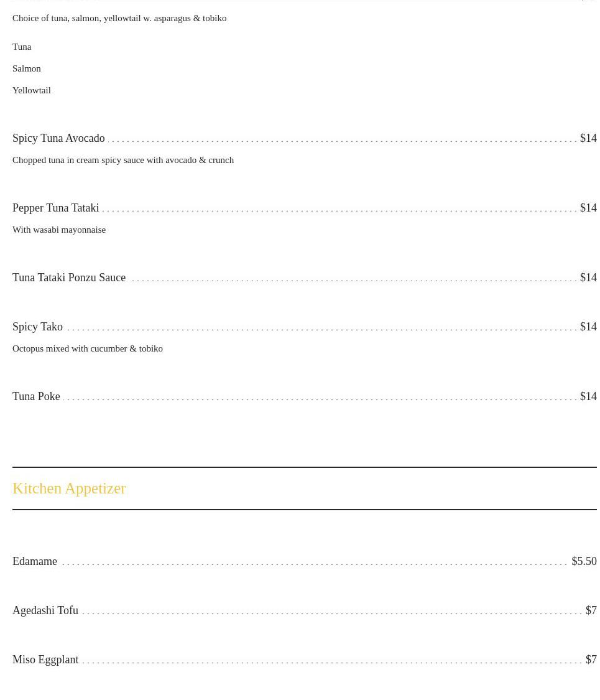Click the asparagus & tobiko choice description

(x=119, y=18)
